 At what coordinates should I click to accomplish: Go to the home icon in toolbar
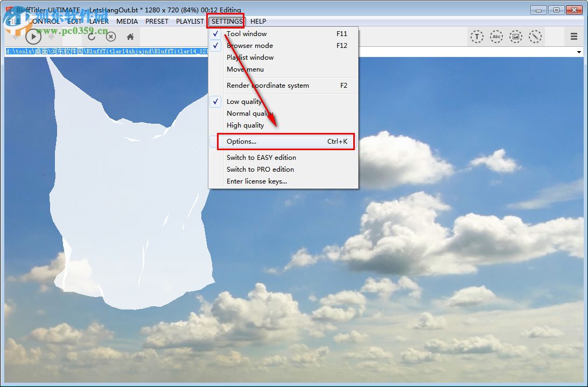[130, 37]
